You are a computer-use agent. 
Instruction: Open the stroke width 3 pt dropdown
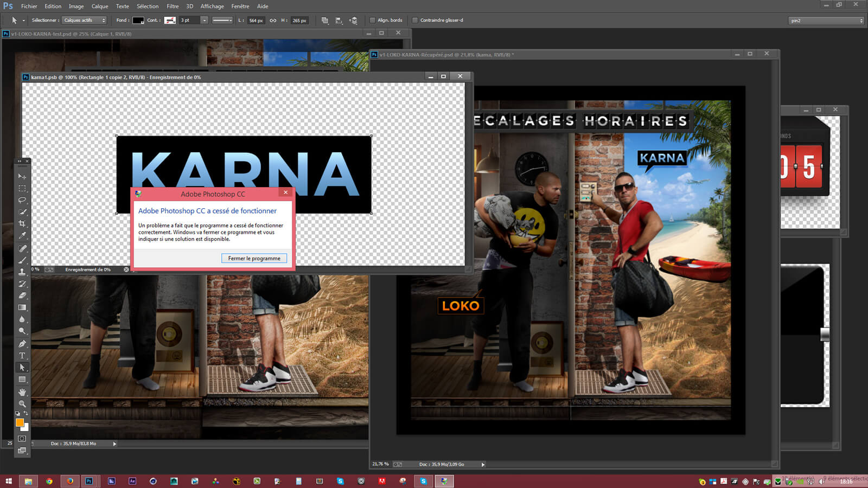point(204,20)
